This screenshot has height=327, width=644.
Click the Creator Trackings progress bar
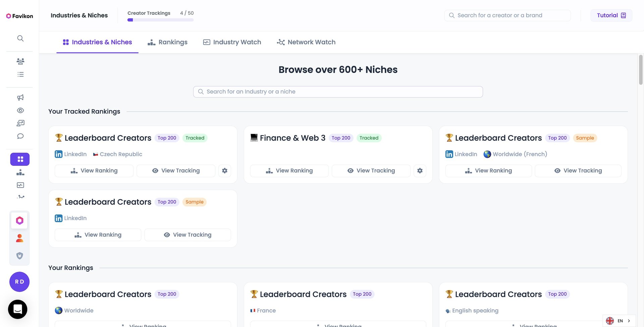point(160,20)
